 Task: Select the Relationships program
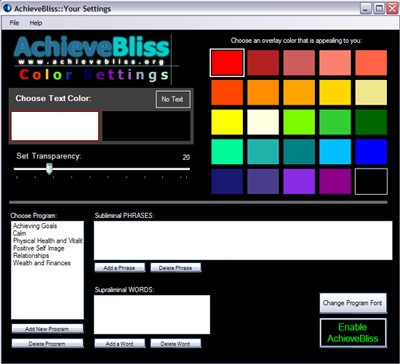31,256
